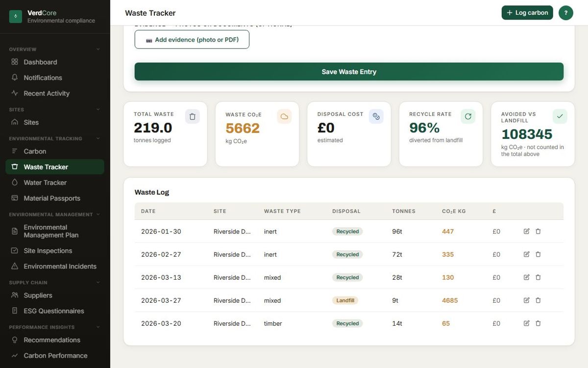Select Waste Tracker in the sidebar

click(x=55, y=167)
